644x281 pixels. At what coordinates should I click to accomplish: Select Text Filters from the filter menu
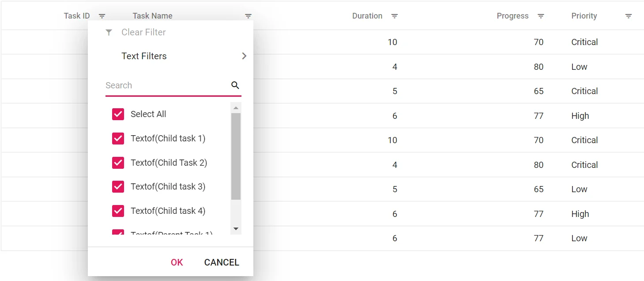click(x=144, y=56)
